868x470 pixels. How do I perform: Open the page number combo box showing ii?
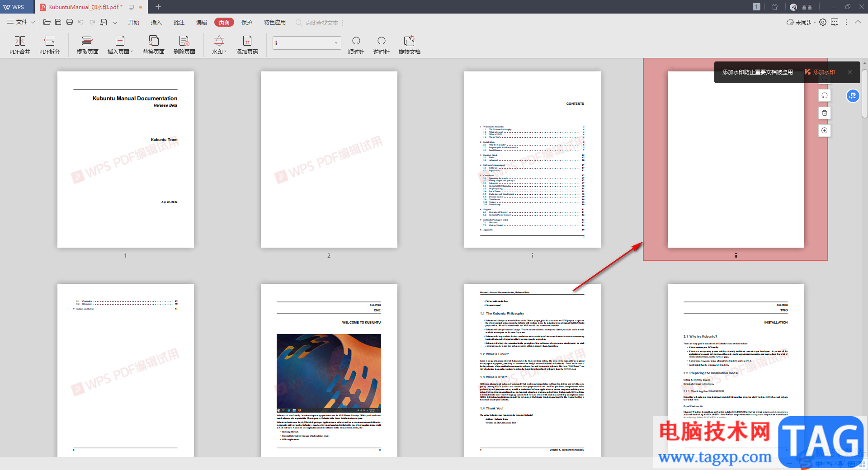point(307,43)
